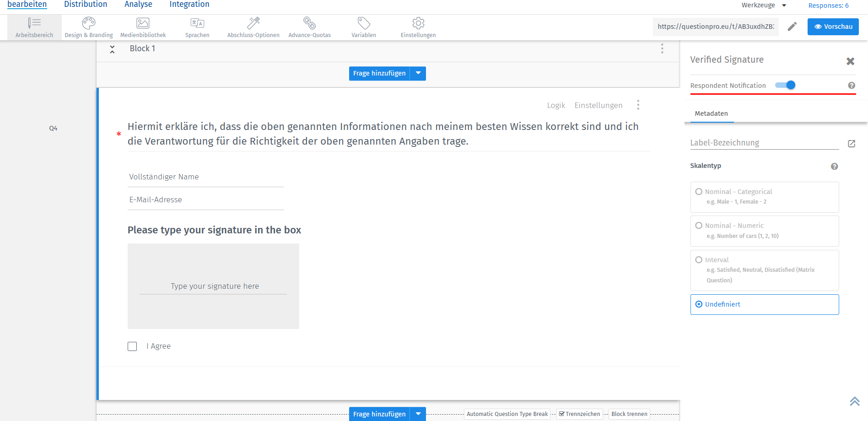This screenshot has height=421, width=868.
Task: Check the I Agree checkbox
Action: click(132, 346)
